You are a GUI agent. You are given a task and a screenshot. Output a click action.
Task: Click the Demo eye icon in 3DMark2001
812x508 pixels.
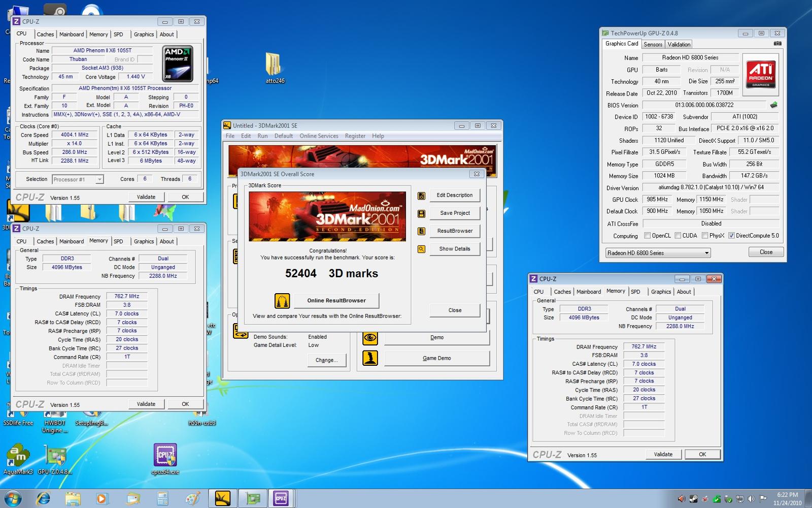tap(370, 337)
